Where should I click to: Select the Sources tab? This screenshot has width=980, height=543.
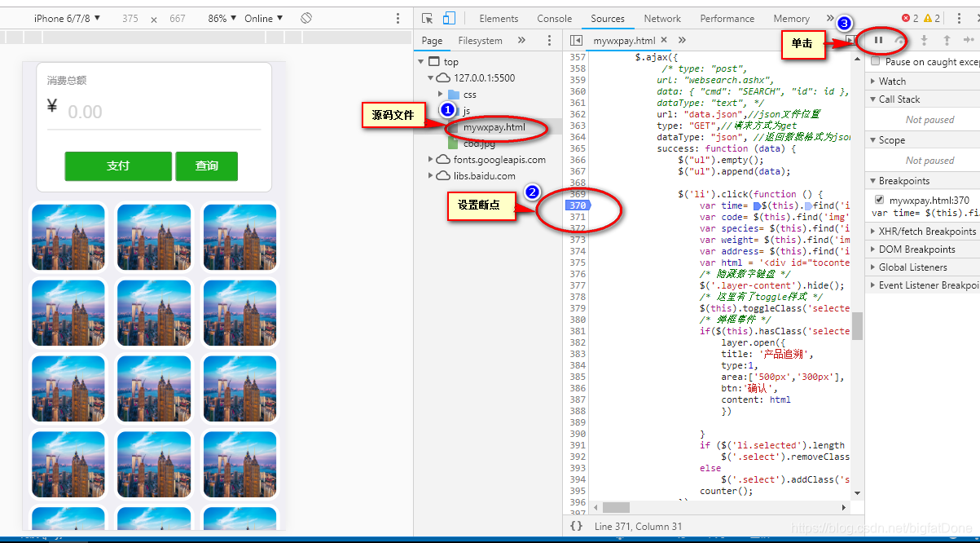pyautogui.click(x=608, y=18)
